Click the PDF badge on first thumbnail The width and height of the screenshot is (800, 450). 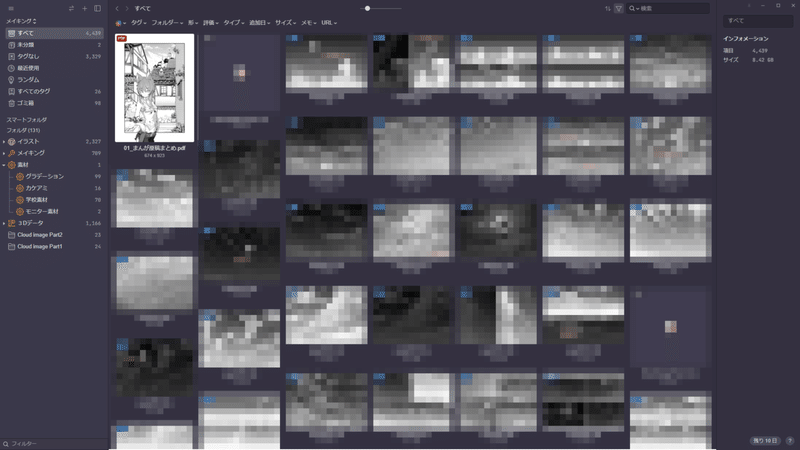[121, 38]
